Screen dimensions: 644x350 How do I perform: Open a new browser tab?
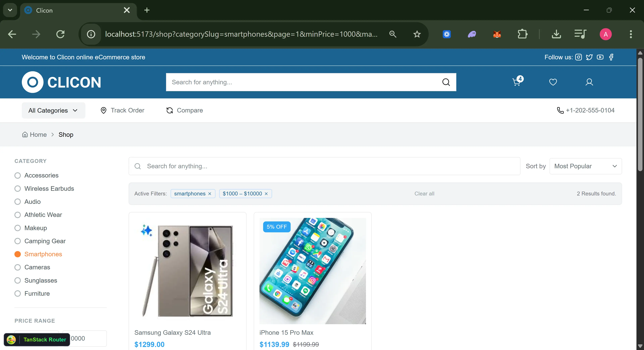click(147, 10)
